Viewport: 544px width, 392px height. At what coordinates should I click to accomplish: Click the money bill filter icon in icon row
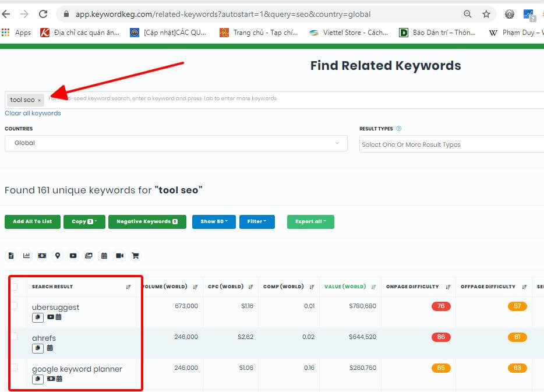[x=42, y=256]
